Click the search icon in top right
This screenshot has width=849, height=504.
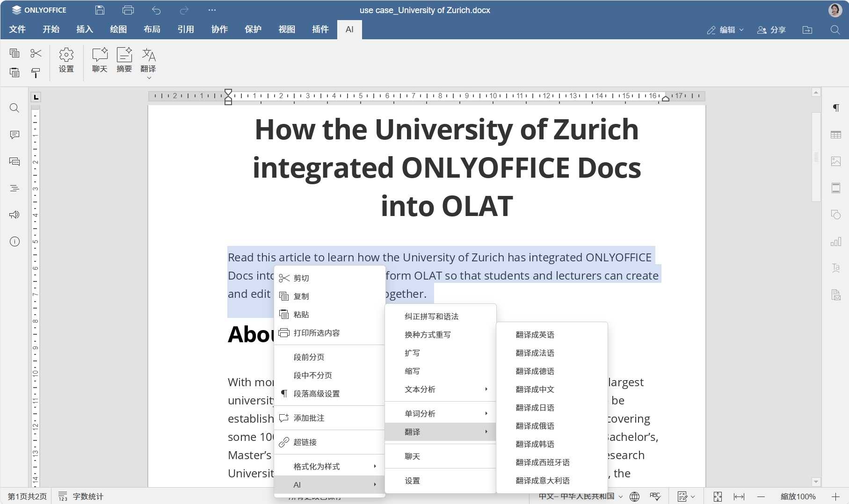click(x=835, y=29)
